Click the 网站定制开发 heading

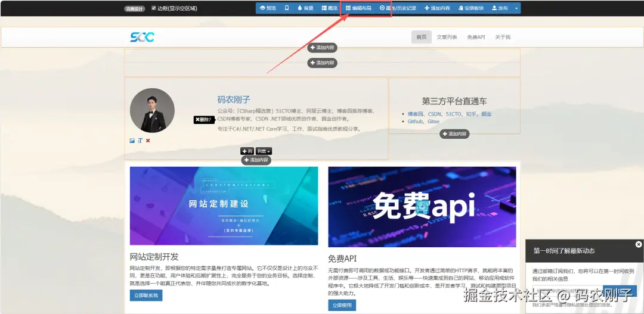point(154,257)
